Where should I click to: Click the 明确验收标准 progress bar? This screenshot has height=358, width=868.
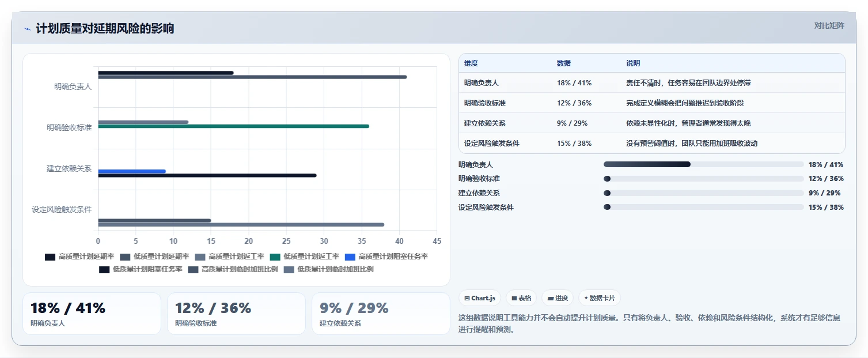(703, 179)
